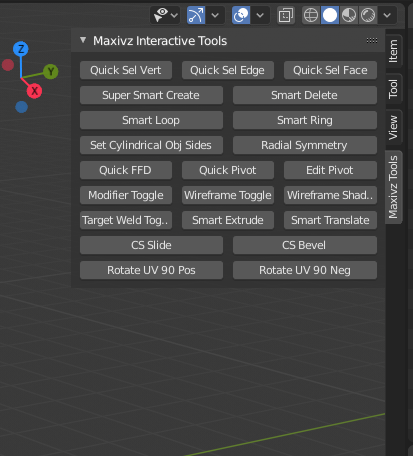413x456 pixels.
Task: Grab the panel drag handle dots
Action: tap(372, 40)
